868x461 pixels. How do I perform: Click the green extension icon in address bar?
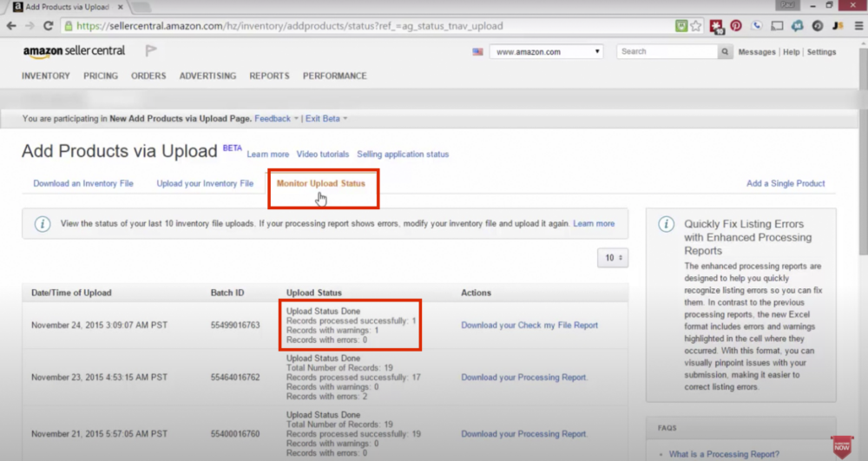coord(681,26)
